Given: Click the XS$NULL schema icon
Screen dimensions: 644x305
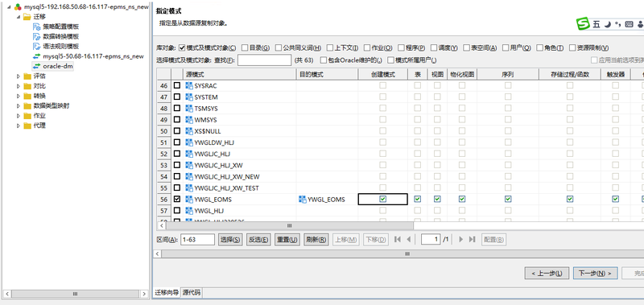Looking at the screenshot, I should click(189, 131).
